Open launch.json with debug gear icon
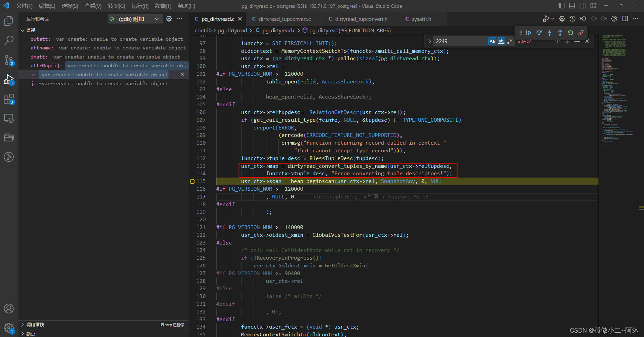The height and width of the screenshot is (337, 644). point(169,19)
